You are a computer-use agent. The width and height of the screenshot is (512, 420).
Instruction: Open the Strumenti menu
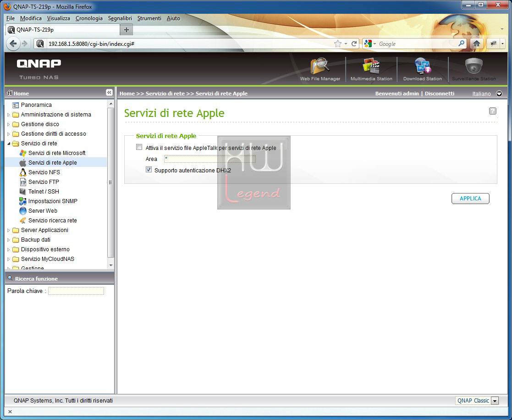tap(149, 18)
